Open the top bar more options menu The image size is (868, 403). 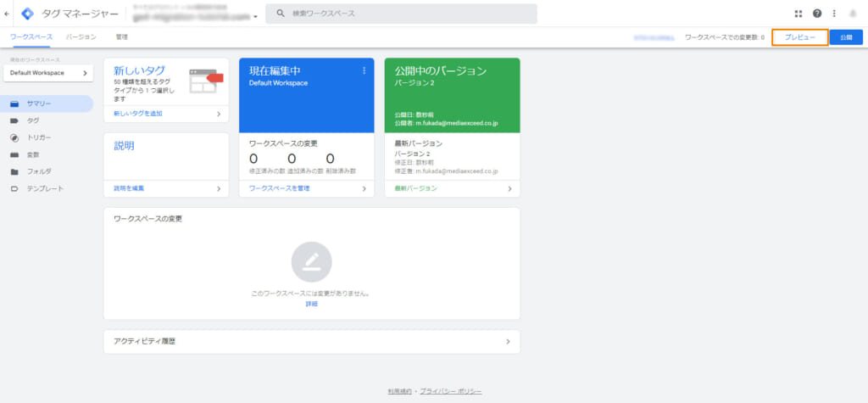point(834,14)
